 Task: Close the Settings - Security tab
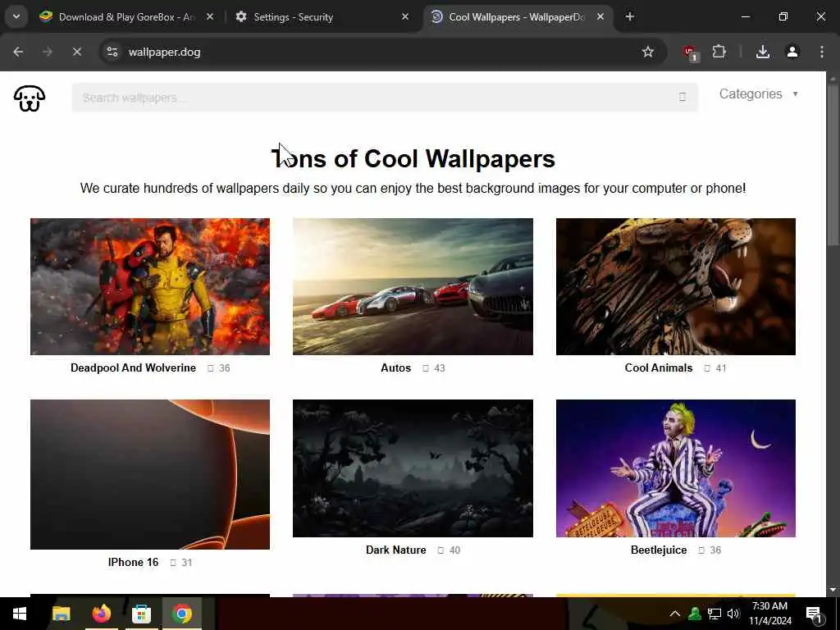pos(405,16)
